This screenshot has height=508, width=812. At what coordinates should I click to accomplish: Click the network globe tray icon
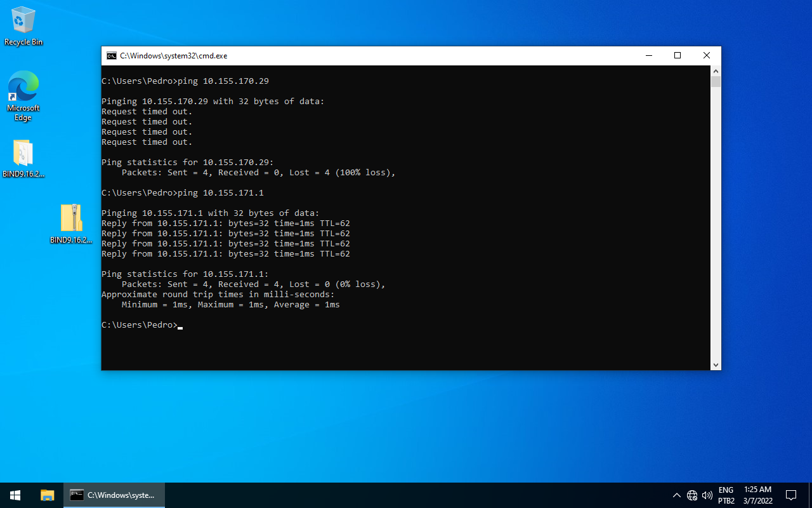[x=692, y=495]
